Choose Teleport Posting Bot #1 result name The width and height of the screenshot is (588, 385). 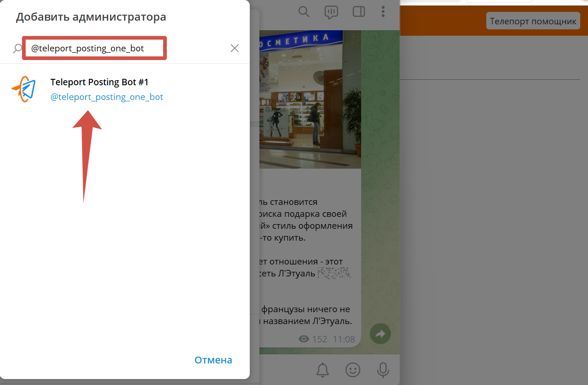point(99,82)
